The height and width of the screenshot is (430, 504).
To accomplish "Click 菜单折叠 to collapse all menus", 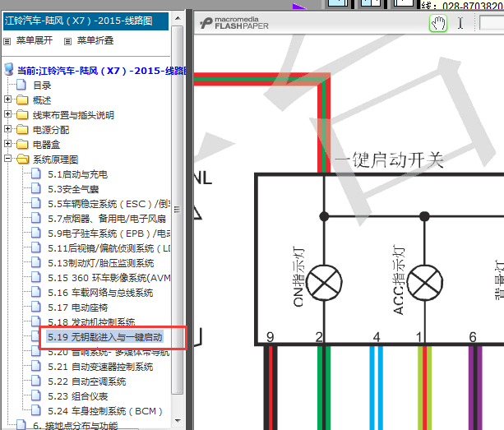I will coord(95,40).
